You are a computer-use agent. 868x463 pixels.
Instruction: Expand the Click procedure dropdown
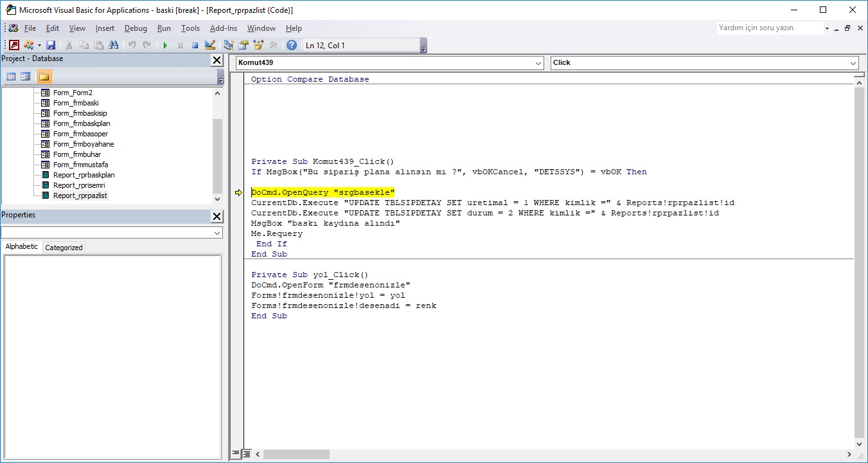[x=853, y=63]
